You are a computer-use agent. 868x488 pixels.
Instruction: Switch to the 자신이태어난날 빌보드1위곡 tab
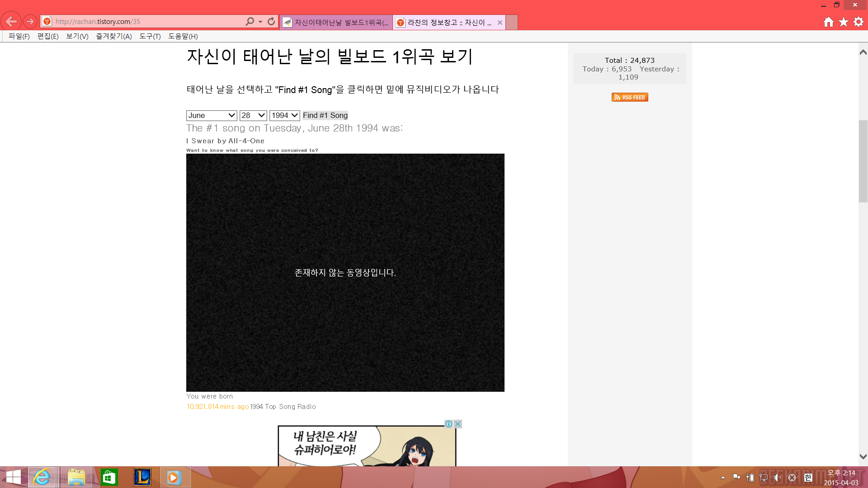336,22
